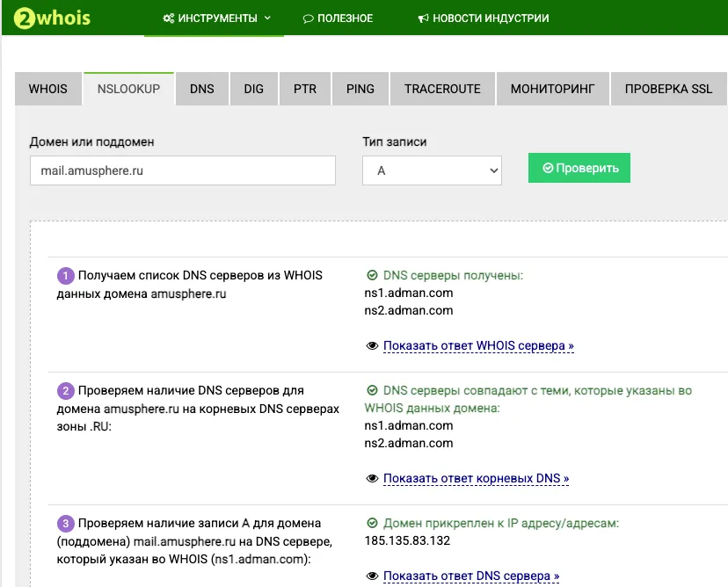Click the speech bubble icon beside ПОЛЕЗНОЕ

(x=309, y=18)
